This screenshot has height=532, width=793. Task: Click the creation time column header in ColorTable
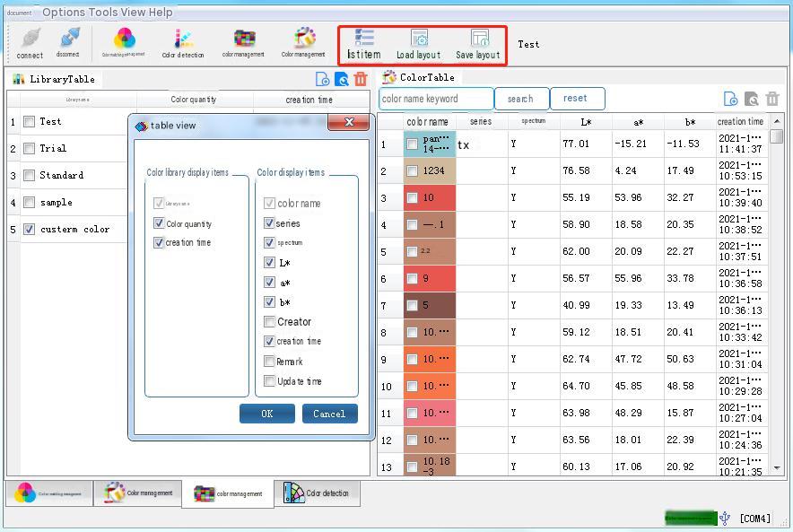click(x=740, y=122)
